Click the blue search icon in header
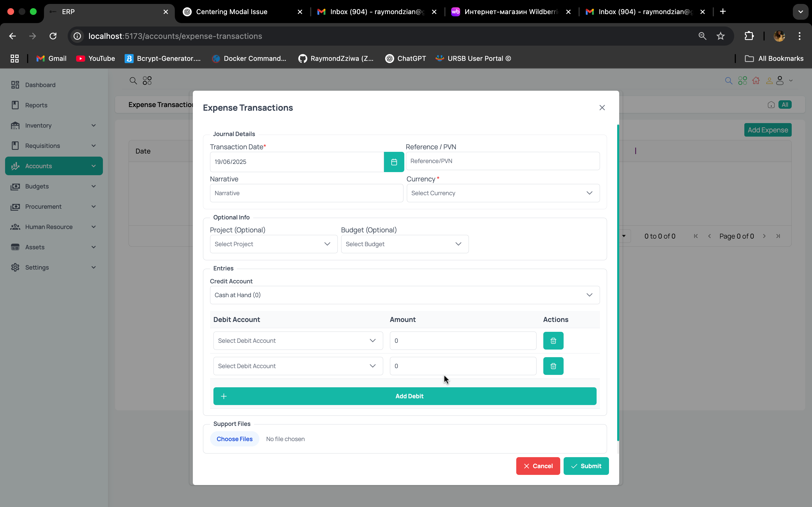This screenshot has width=812, height=507. point(729,81)
